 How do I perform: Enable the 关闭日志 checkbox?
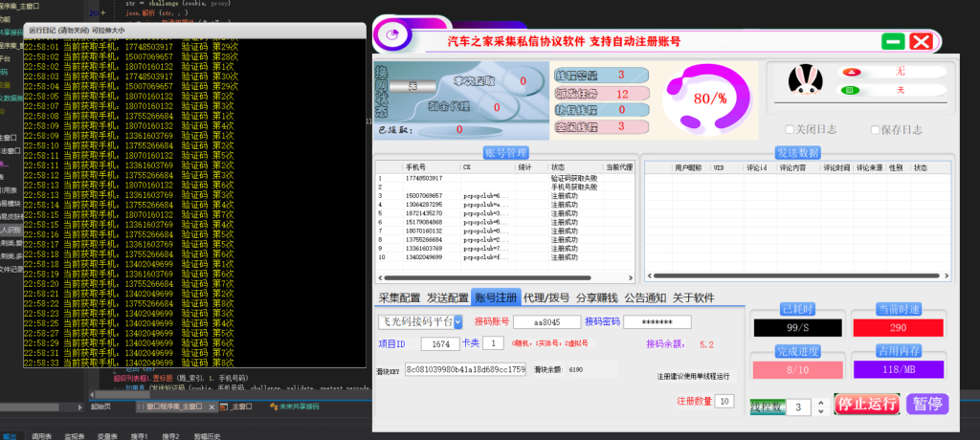789,129
